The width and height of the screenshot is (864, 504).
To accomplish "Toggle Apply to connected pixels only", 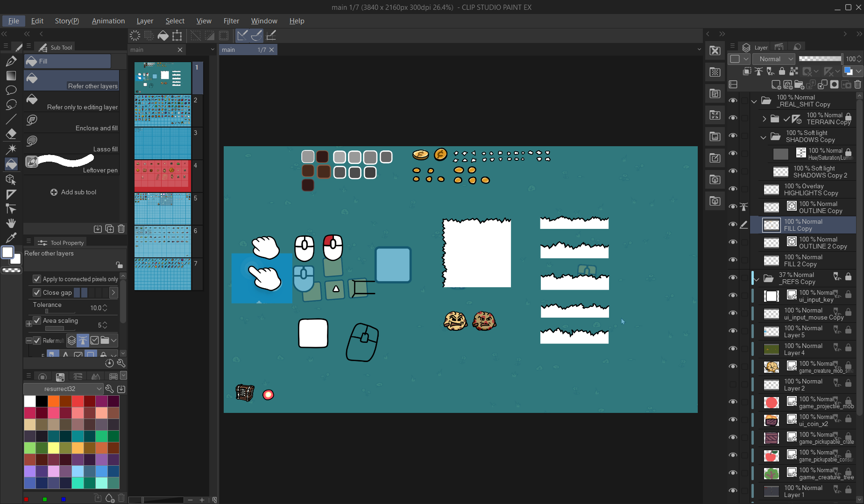I will tap(37, 279).
